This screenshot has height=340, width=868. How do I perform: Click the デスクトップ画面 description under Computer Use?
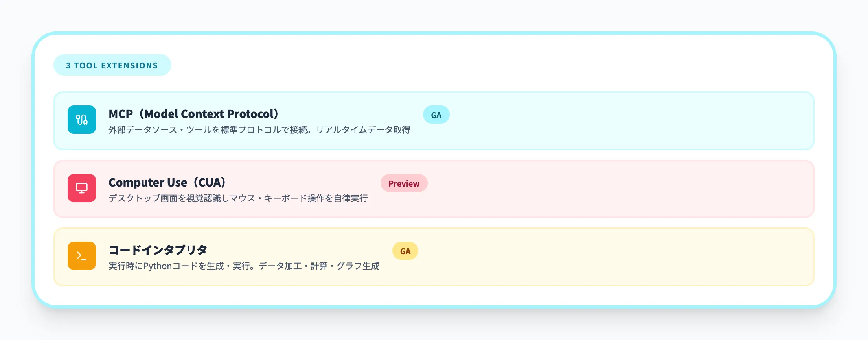(x=238, y=198)
